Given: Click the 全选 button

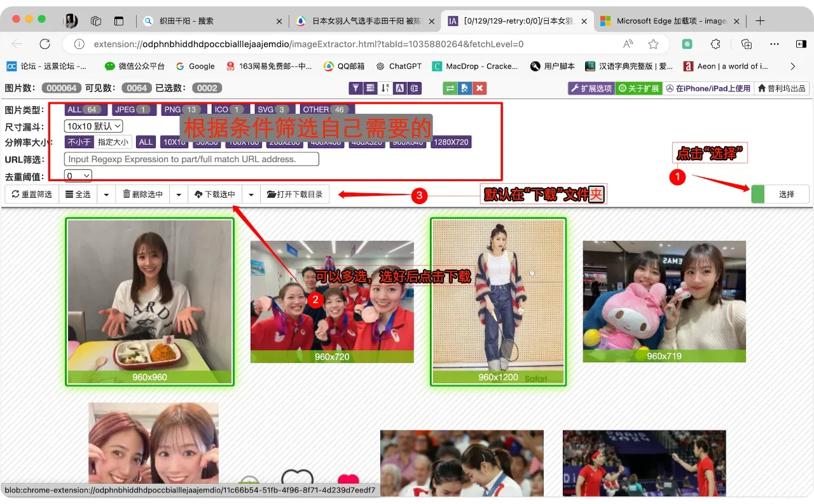Looking at the screenshot, I should pyautogui.click(x=78, y=194).
